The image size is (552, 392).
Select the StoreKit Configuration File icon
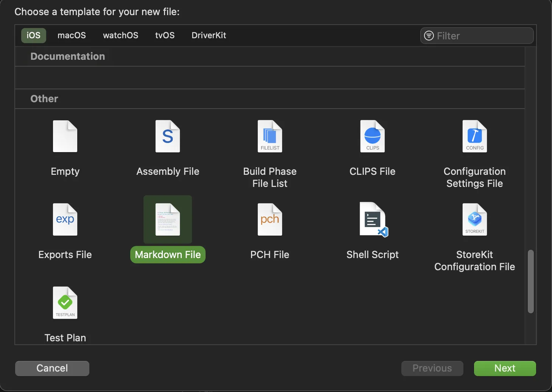475,220
